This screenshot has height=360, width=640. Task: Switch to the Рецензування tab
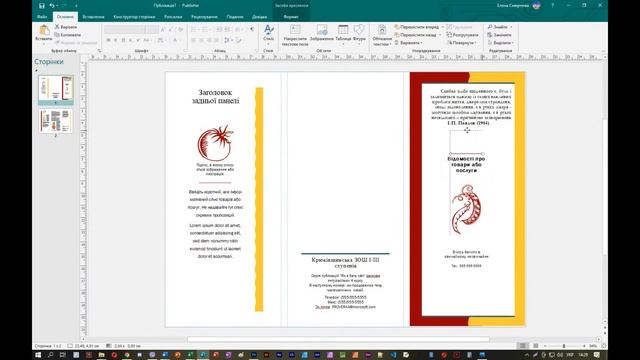pos(204,17)
